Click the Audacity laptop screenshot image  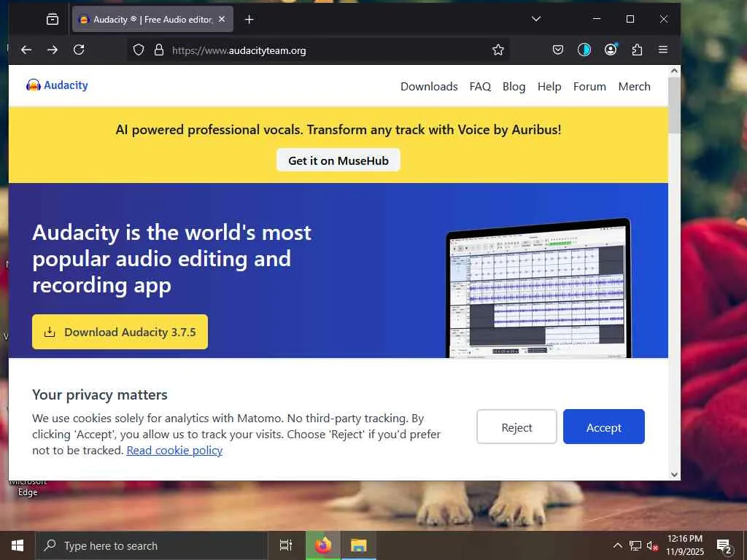coord(538,289)
